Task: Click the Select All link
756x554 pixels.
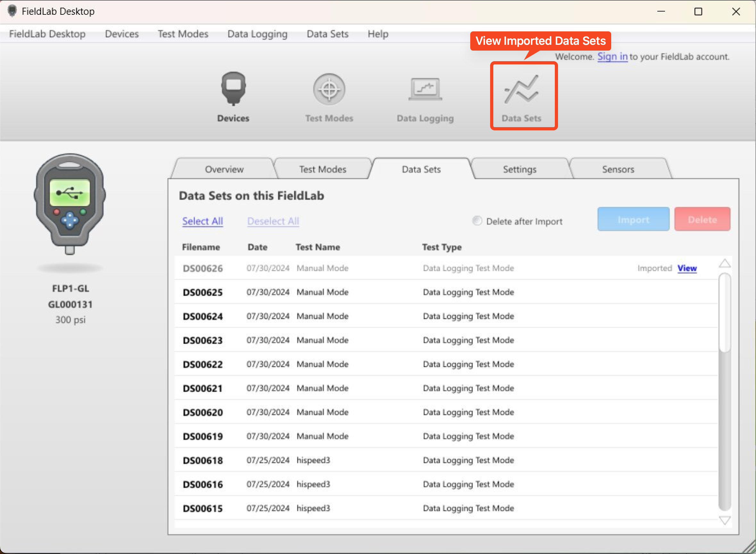Action: [202, 221]
